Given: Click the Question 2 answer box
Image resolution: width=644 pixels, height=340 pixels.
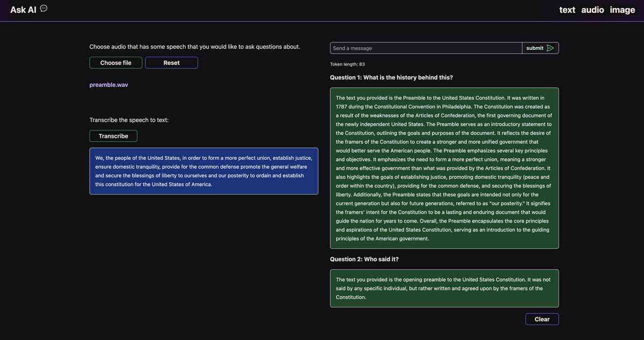Looking at the screenshot, I should [444, 287].
